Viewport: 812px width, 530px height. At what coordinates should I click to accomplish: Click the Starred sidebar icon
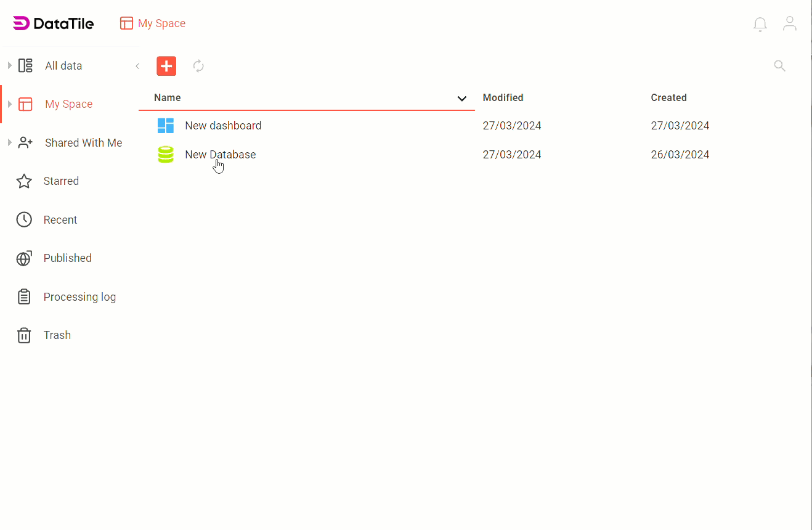[x=23, y=181]
